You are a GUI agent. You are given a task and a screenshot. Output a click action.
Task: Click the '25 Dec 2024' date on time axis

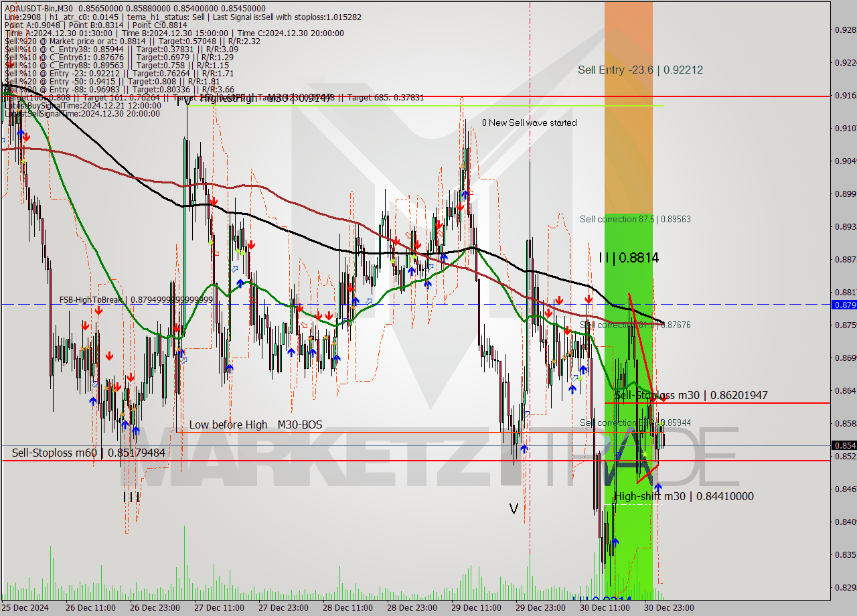(x=25, y=608)
